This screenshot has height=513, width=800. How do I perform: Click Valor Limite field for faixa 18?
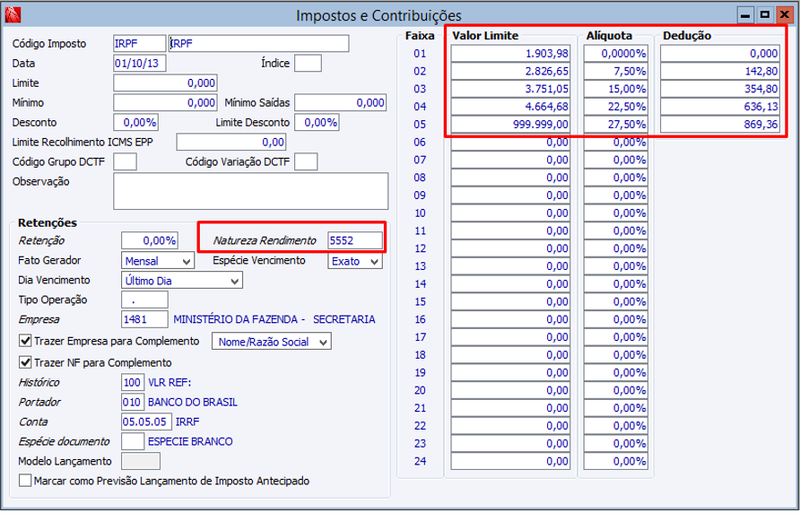pos(510,355)
